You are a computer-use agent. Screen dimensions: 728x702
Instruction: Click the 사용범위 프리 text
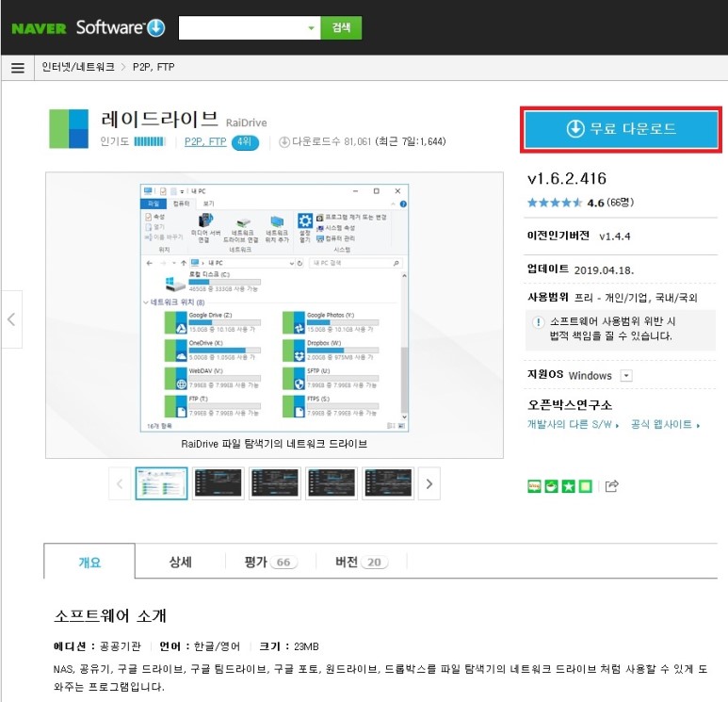[612, 298]
